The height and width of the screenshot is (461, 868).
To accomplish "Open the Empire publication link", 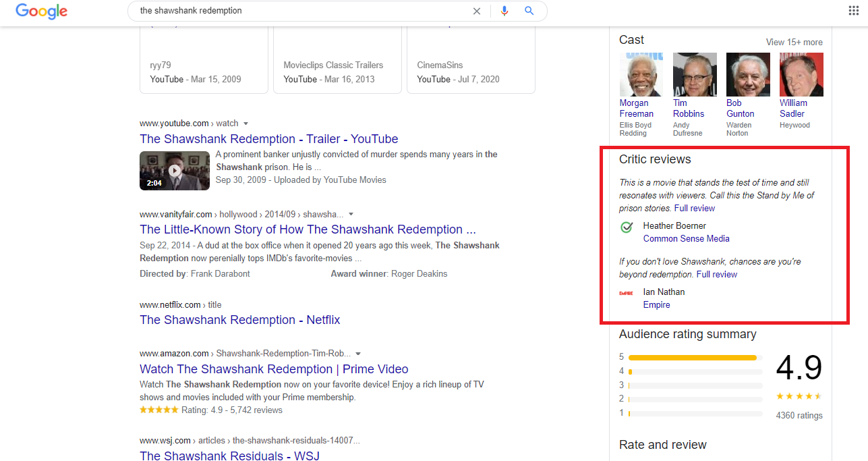I will click(657, 305).
